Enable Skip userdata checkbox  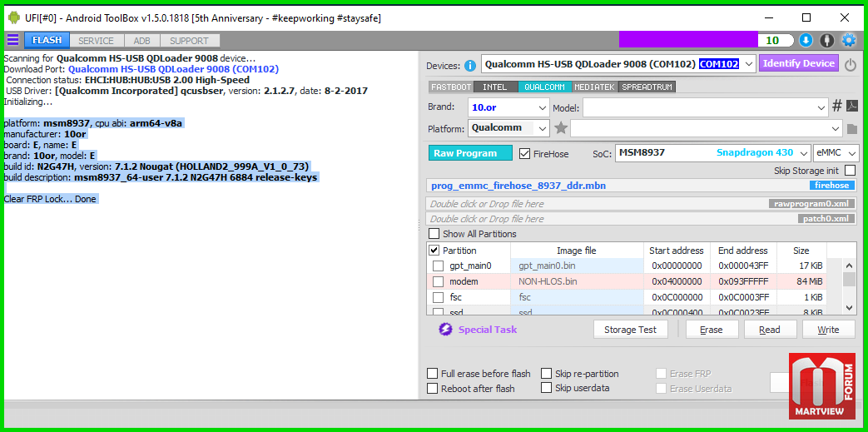coord(547,388)
